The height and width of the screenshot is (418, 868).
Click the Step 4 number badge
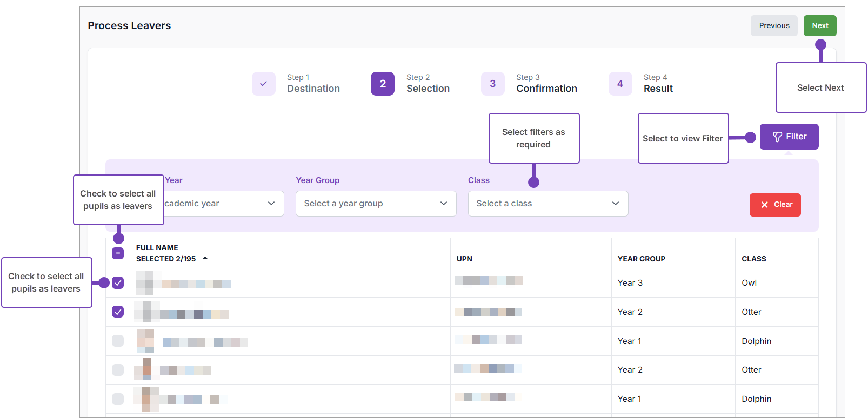pos(620,84)
